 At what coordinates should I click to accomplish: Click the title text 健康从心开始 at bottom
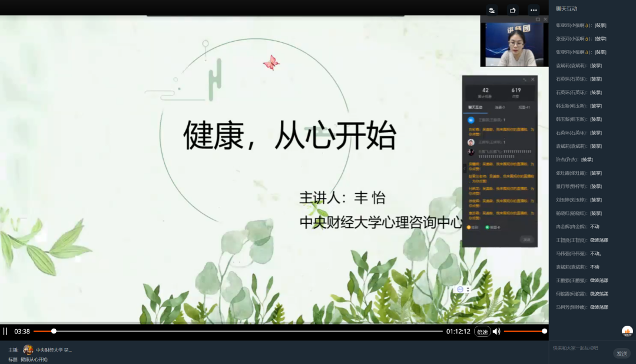click(x=34, y=359)
